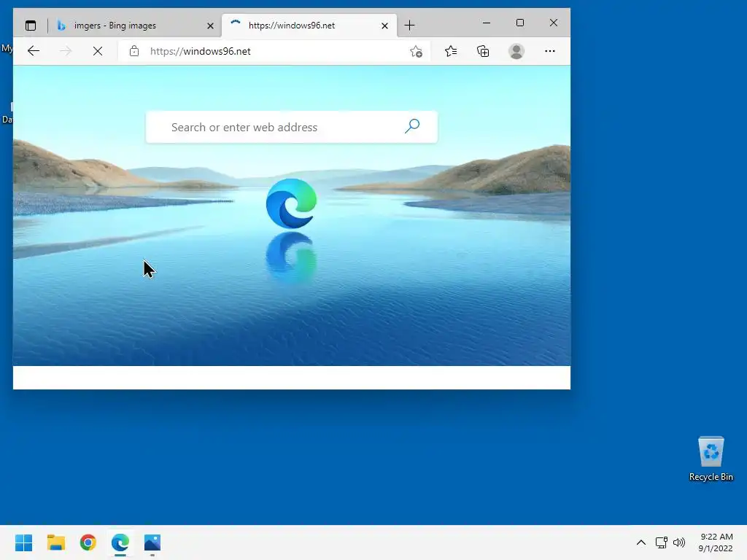This screenshot has height=560, width=747.
Task: Open network status tray icon
Action: click(x=661, y=542)
